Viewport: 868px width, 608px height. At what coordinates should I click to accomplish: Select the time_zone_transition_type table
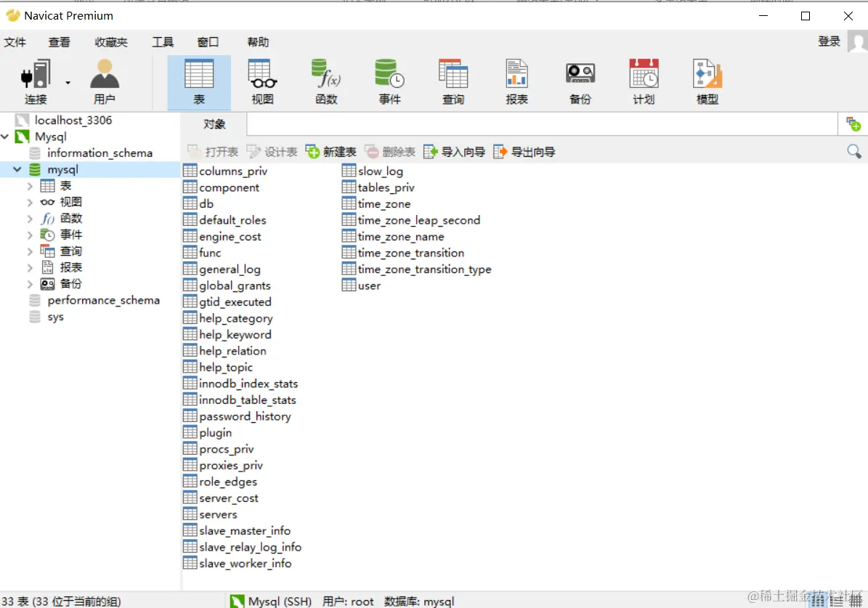pos(424,269)
